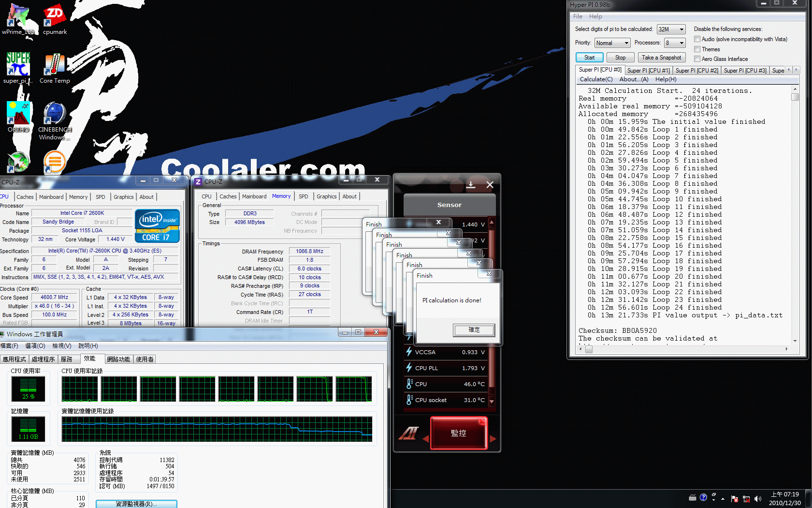Click the Start button in Hyper PI

click(x=589, y=58)
